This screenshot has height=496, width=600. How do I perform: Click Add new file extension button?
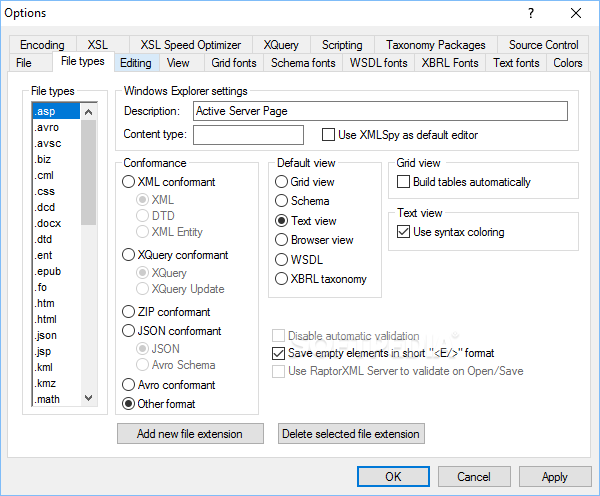coord(190,434)
